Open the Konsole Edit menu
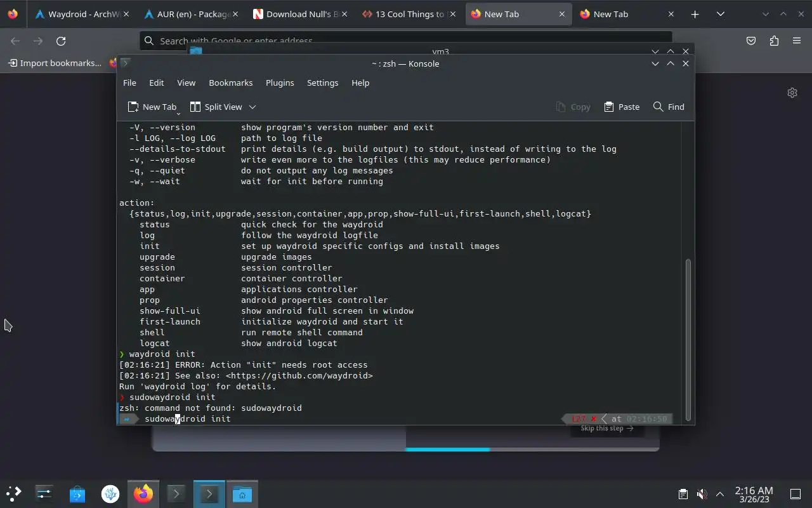Viewport: 812px width, 508px height. point(156,83)
